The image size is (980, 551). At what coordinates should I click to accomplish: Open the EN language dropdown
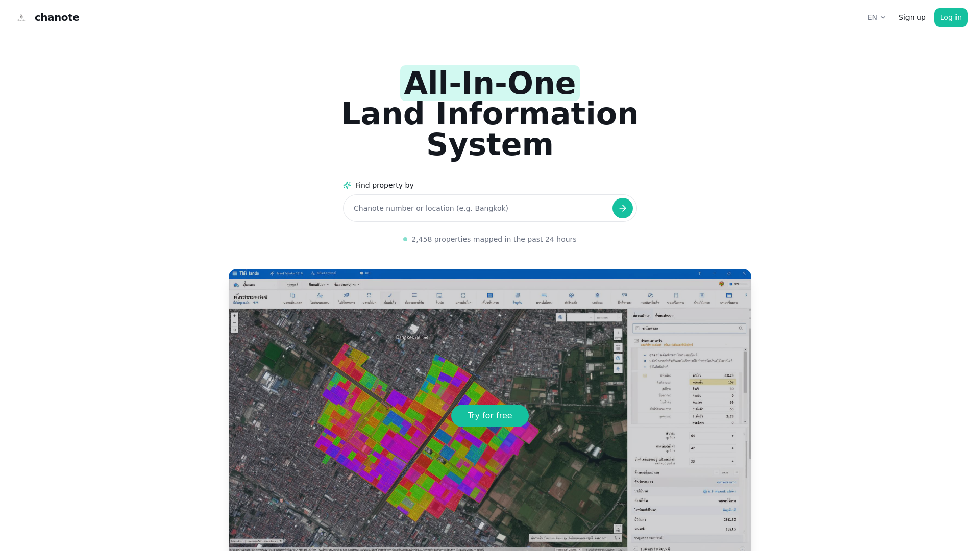point(876,17)
